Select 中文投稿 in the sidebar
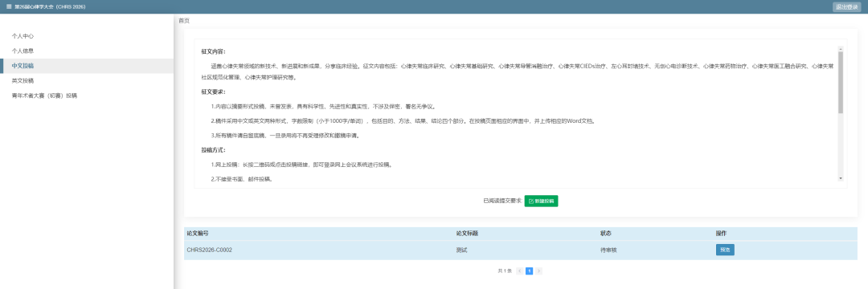The width and height of the screenshot is (868, 289). click(87, 66)
